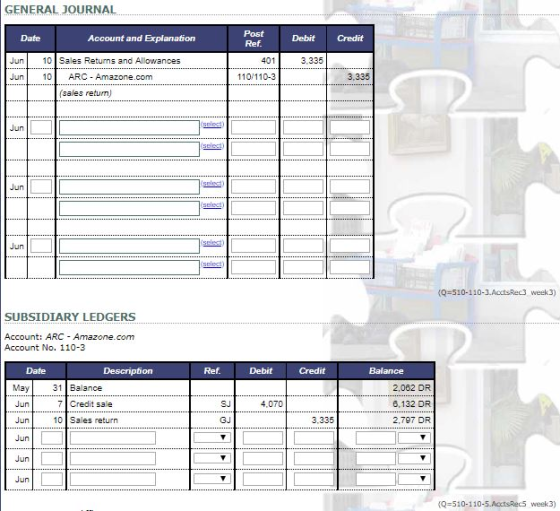Click Description field in first blank ledger row

pos(113,438)
